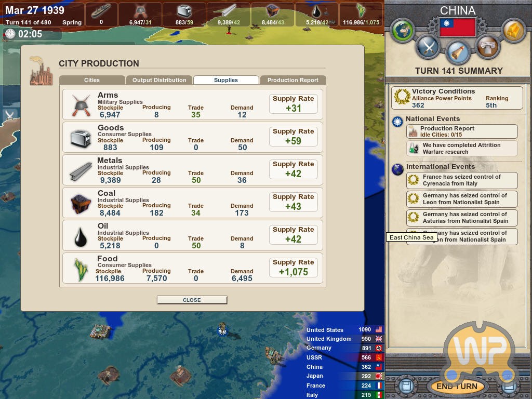This screenshot has width=532, height=399.
Task: Click the Victory Conditions laurel wreath icon
Action: [402, 97]
